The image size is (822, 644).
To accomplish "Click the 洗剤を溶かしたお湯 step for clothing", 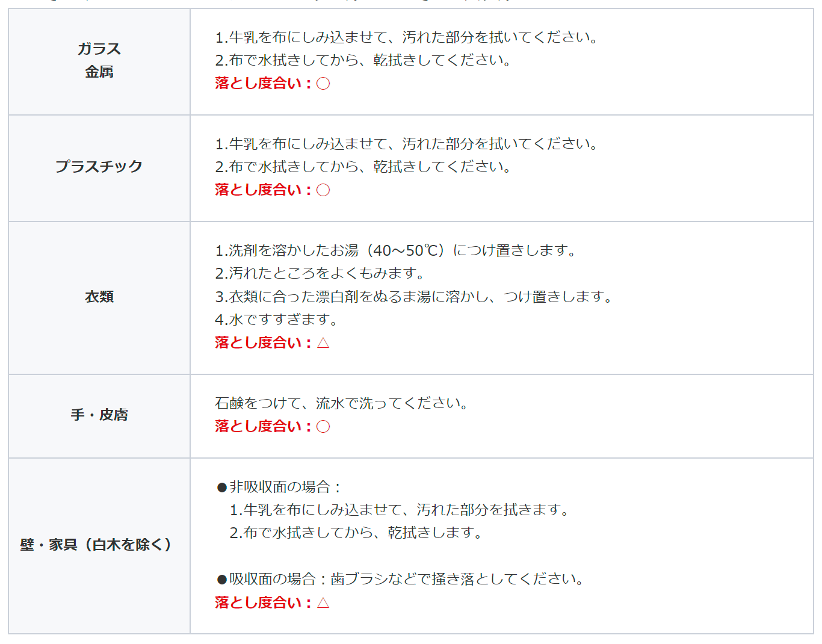I will click(395, 250).
